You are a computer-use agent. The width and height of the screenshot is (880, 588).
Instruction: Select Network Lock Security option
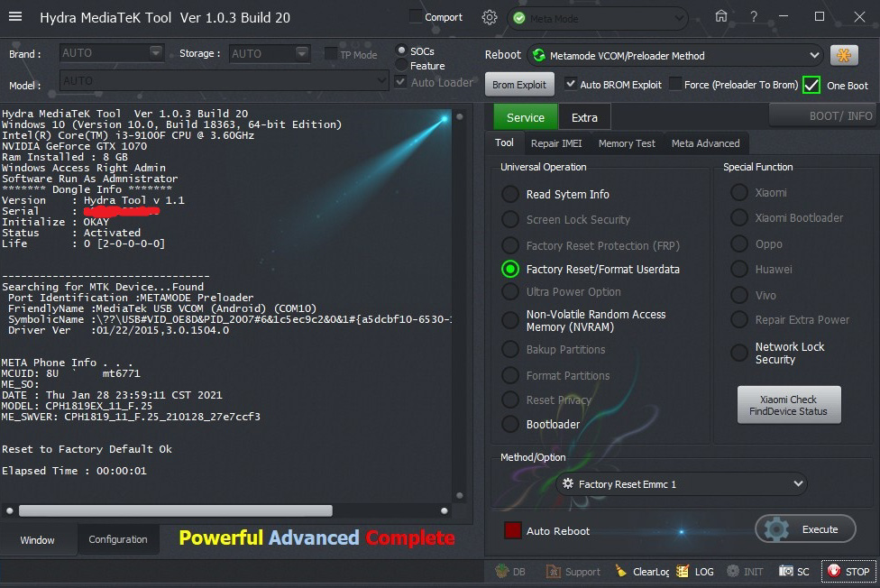[739, 353]
